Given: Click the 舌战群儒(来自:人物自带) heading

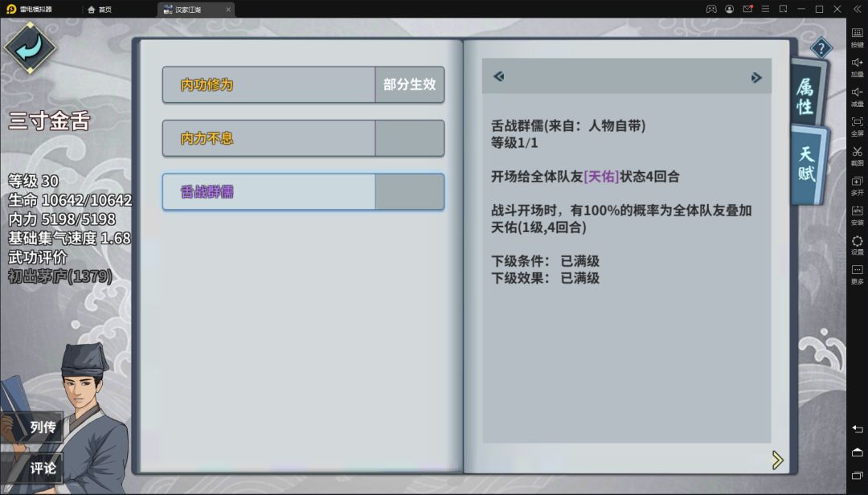Looking at the screenshot, I should click(x=568, y=125).
